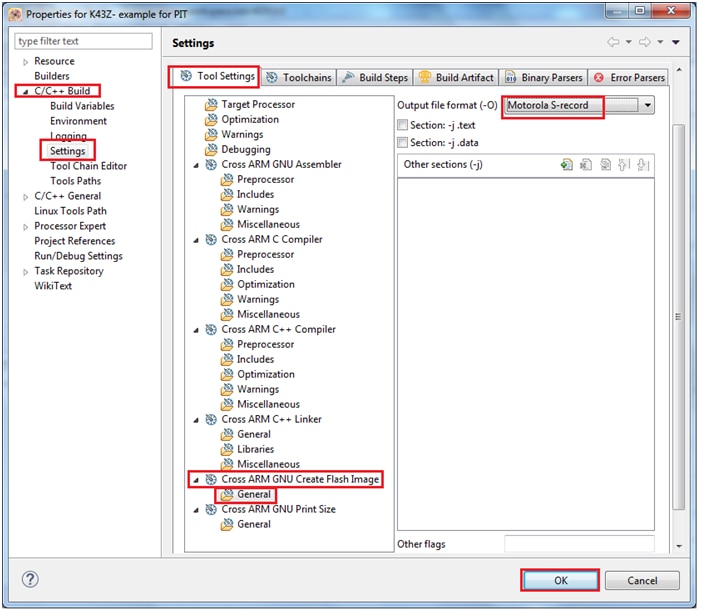Click the right panel vertical scrollbar
701x612 pixels.
pyautogui.click(x=679, y=316)
